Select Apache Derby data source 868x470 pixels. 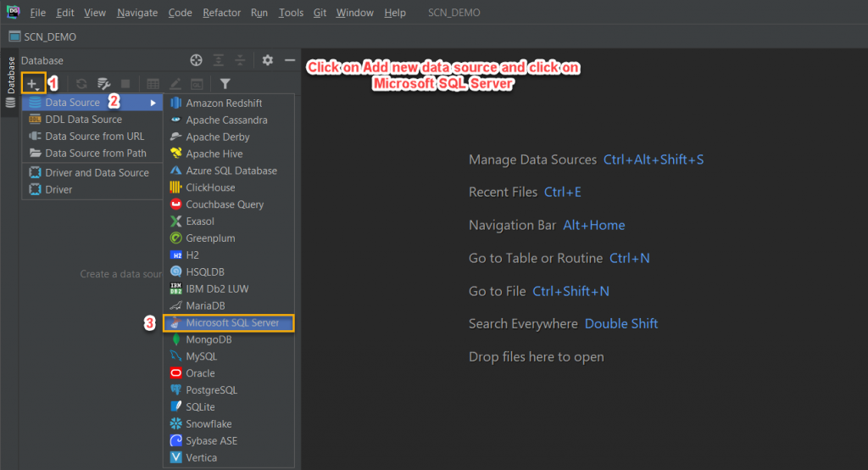[x=229, y=137]
